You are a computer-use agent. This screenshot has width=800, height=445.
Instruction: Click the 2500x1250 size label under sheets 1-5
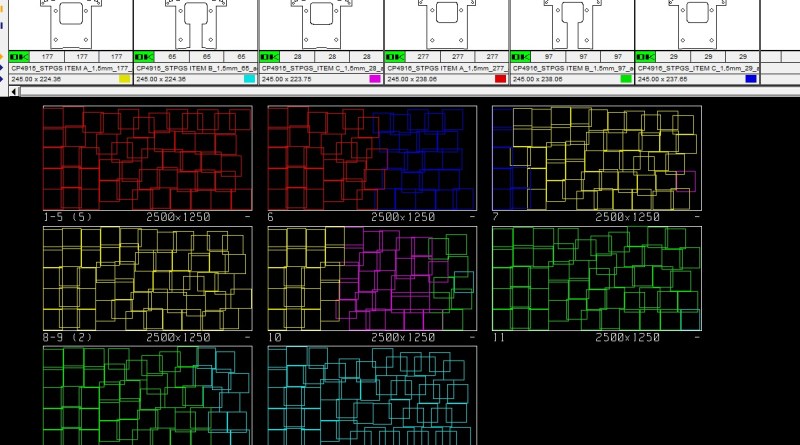coord(178,217)
